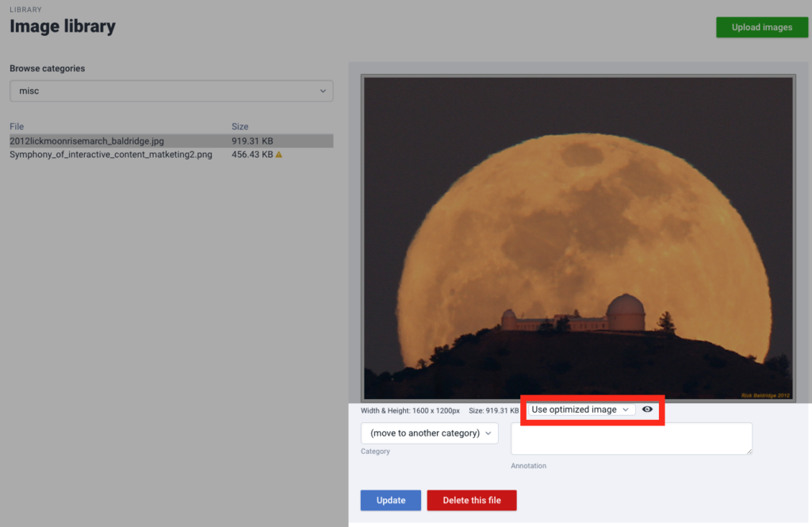Open the move to another category dropdown

point(429,433)
